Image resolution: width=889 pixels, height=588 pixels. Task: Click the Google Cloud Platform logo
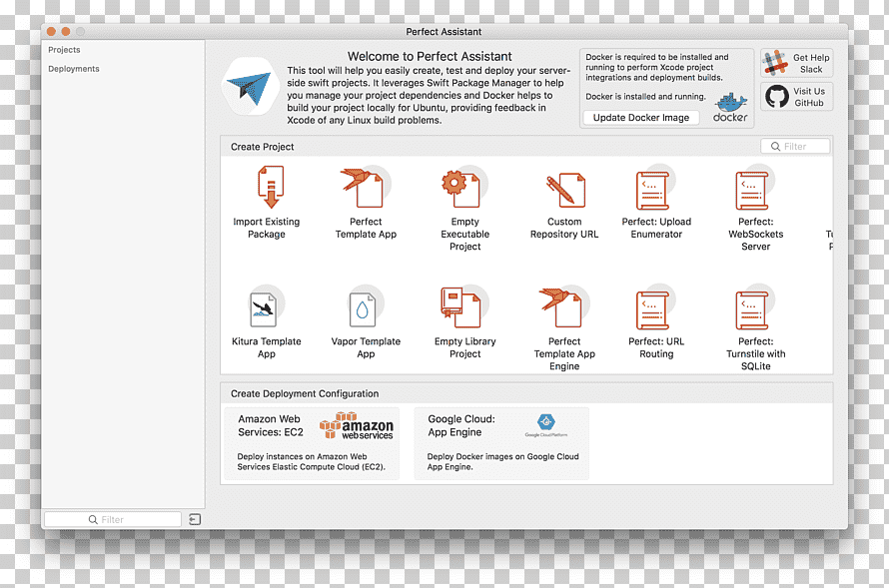point(546,425)
